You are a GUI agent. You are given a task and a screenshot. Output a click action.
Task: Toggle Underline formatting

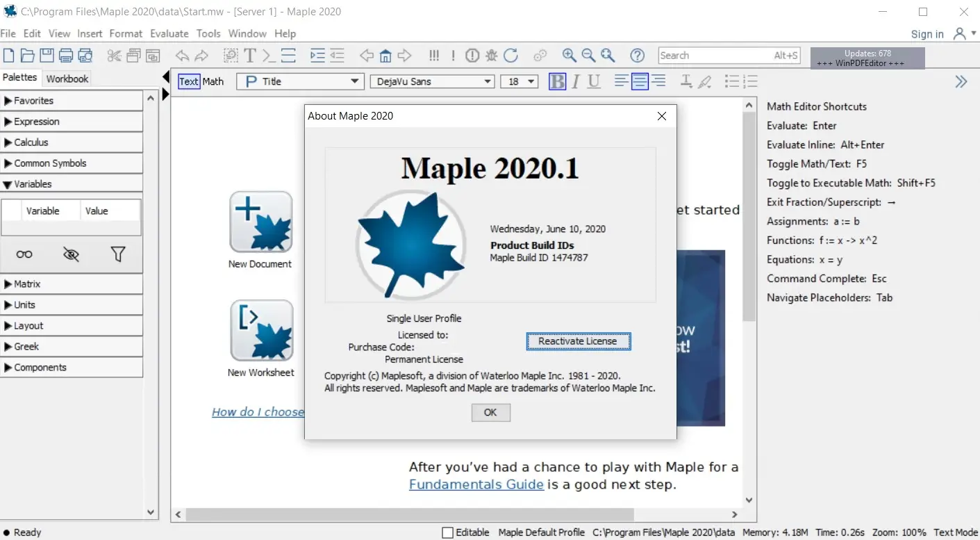(x=594, y=81)
